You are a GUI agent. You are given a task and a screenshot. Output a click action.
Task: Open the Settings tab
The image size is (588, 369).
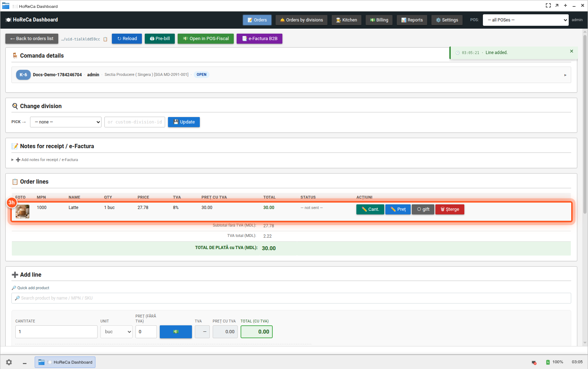(447, 20)
